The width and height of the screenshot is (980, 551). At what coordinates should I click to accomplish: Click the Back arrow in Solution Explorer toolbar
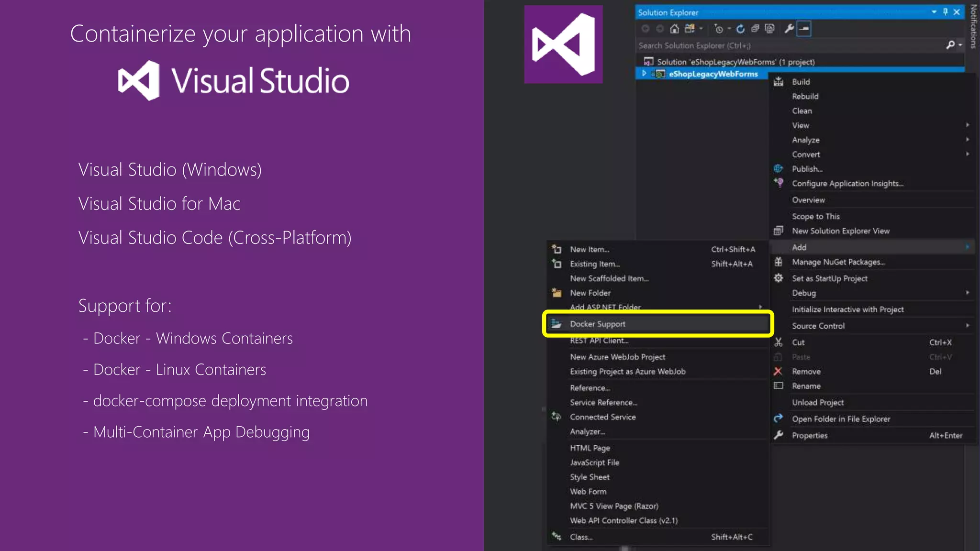pos(645,29)
